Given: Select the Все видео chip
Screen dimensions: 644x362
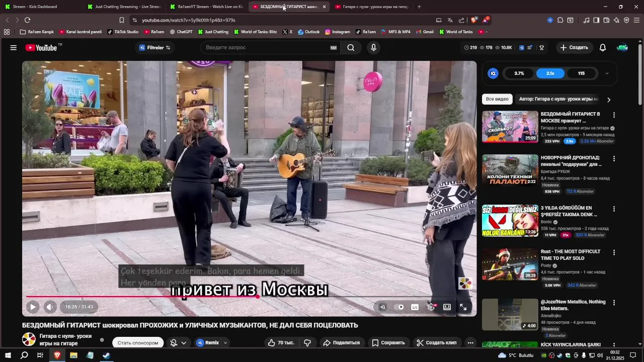Looking at the screenshot, I should pos(497,99).
